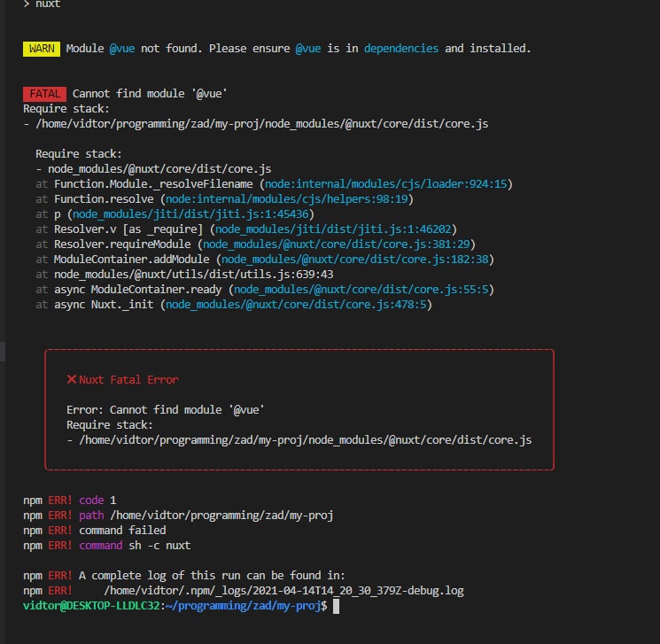
Task: Open link core.js:182:38
Action: point(355,260)
